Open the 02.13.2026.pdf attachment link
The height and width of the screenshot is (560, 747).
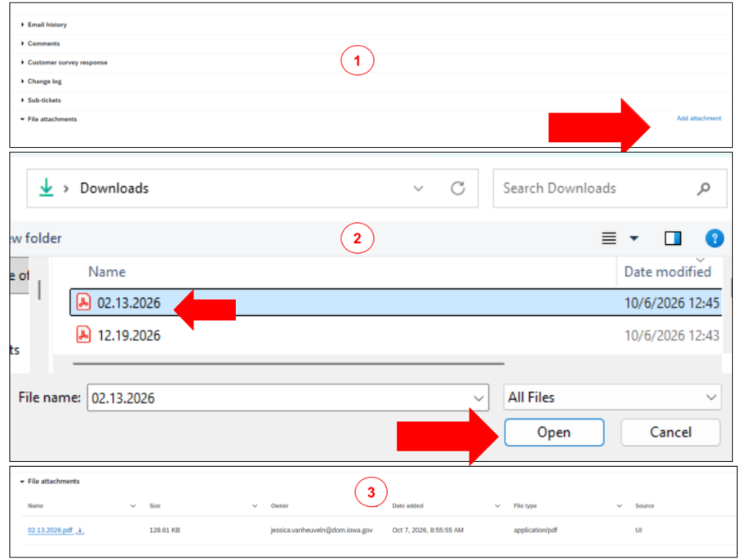click(x=50, y=530)
